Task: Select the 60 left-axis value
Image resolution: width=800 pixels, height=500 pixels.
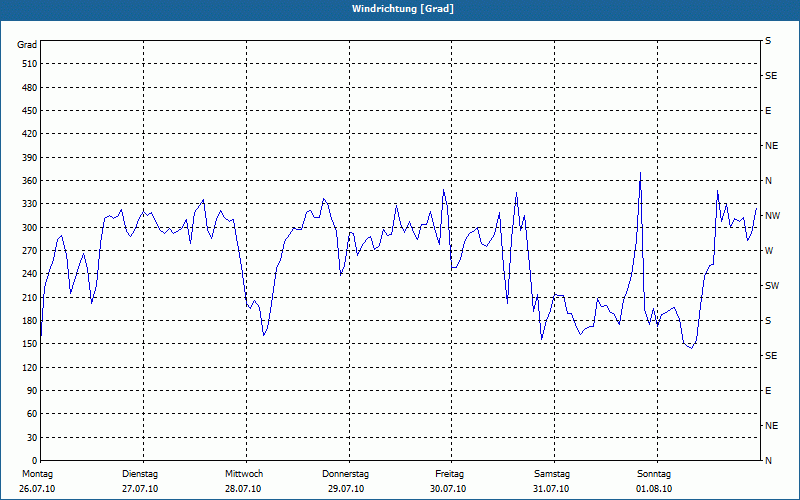Action: 32,414
